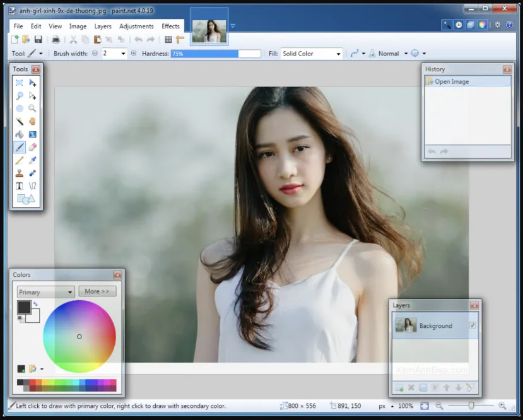Expand the Primary color selector dropdown

46,292
